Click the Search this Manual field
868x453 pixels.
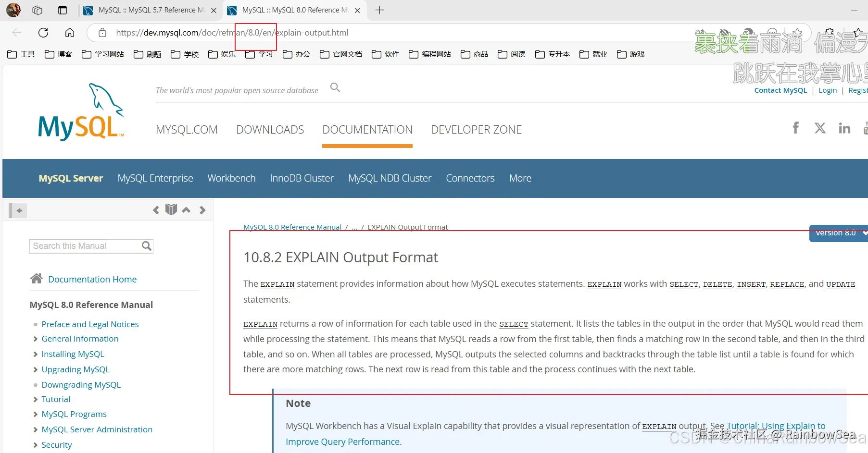click(85, 246)
